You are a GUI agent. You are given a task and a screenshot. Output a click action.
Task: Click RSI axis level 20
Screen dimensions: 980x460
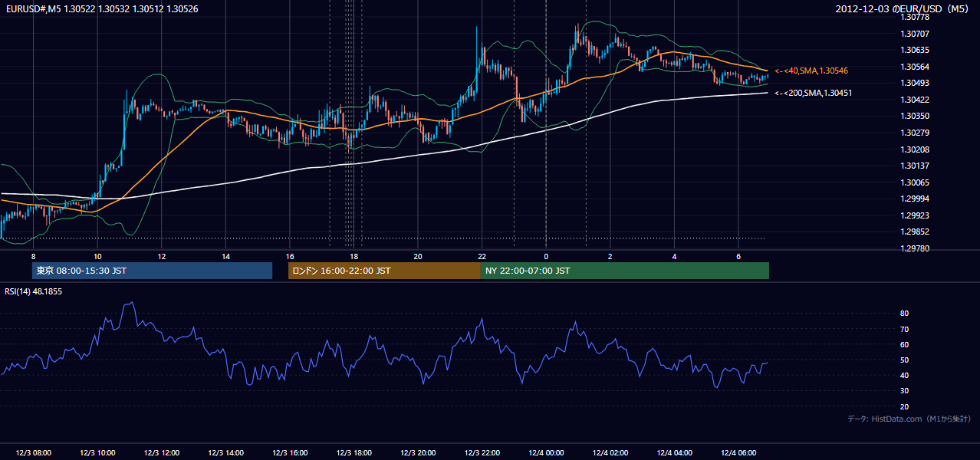pos(905,406)
